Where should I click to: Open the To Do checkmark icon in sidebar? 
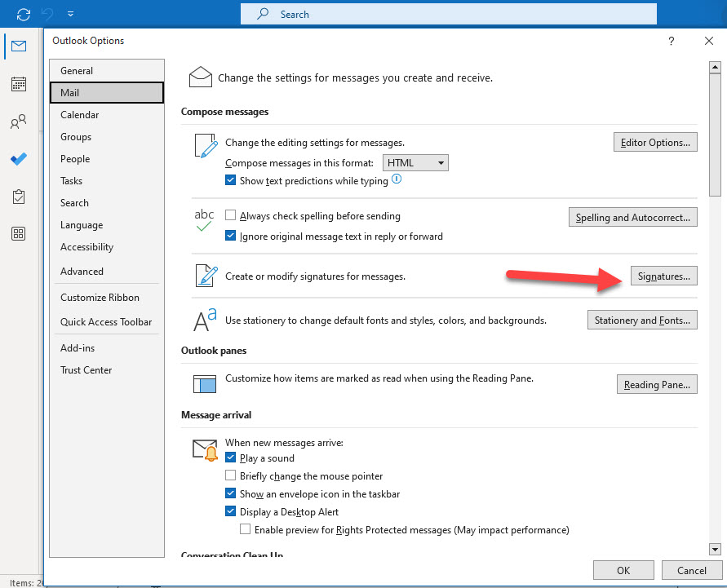[19, 159]
